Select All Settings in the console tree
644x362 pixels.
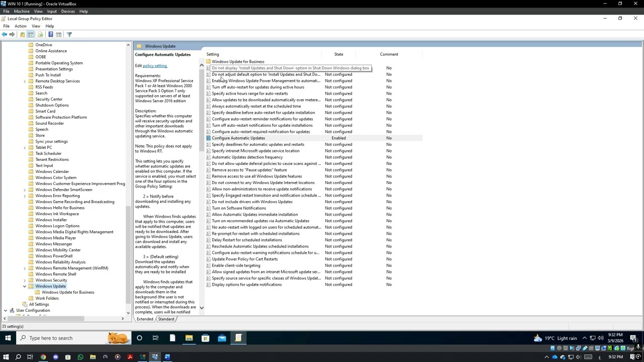coord(39,304)
